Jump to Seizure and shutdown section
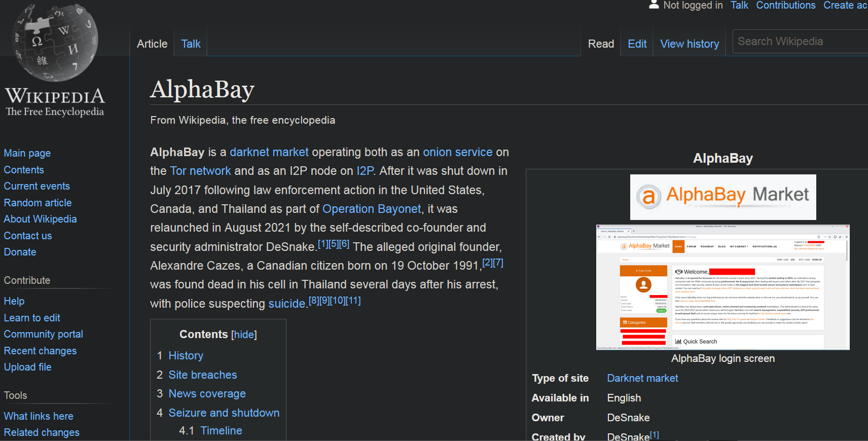The height and width of the screenshot is (441, 868). 224,413
